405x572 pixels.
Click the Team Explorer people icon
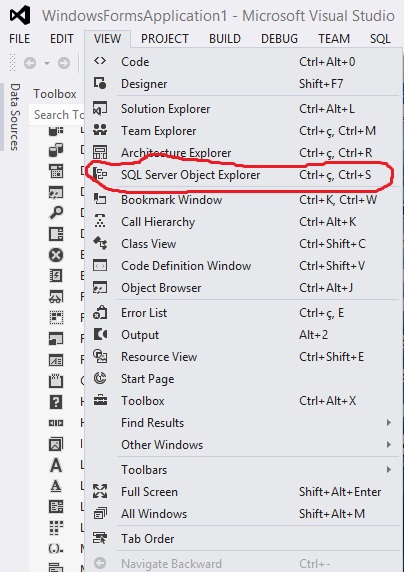tap(100, 130)
